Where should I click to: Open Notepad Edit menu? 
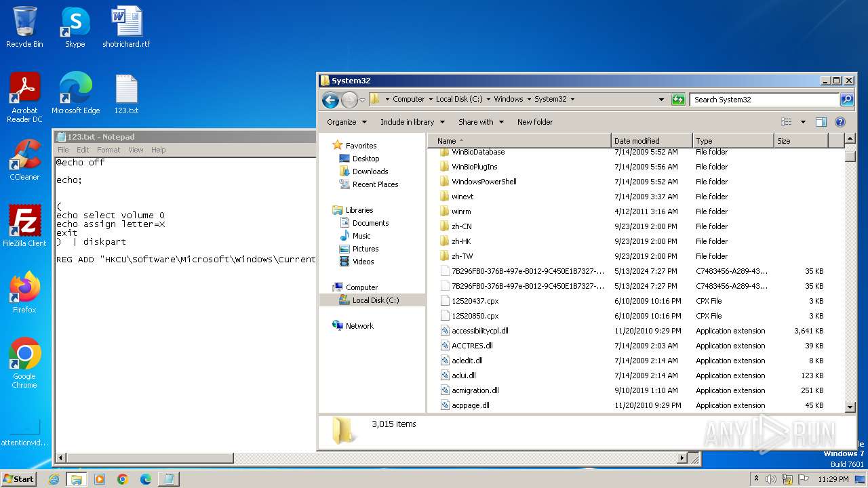83,150
